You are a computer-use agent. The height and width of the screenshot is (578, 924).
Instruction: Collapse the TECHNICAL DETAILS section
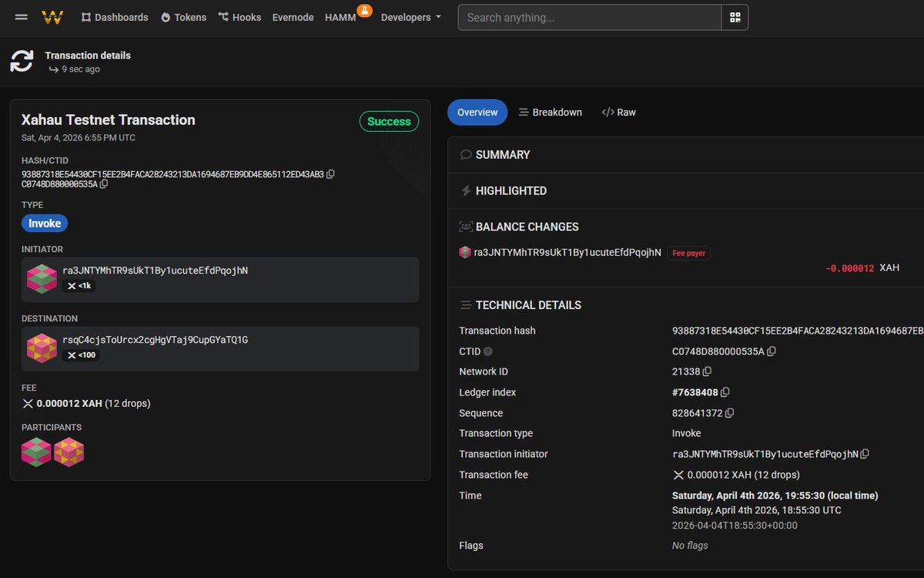521,305
